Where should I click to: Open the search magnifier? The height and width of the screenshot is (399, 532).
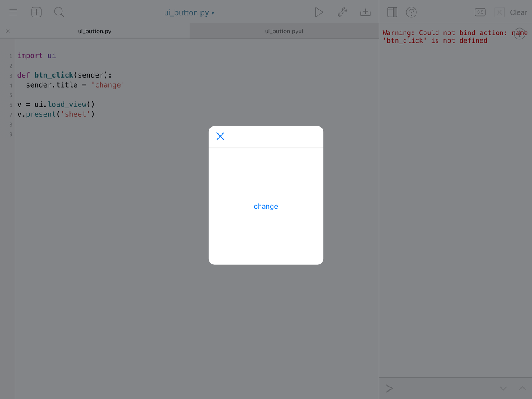(59, 12)
